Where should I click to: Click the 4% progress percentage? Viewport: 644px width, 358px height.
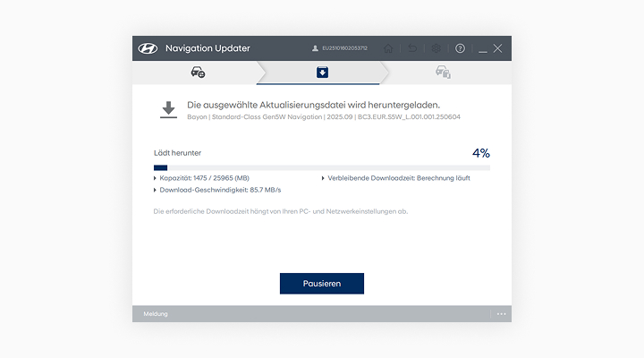[480, 153]
